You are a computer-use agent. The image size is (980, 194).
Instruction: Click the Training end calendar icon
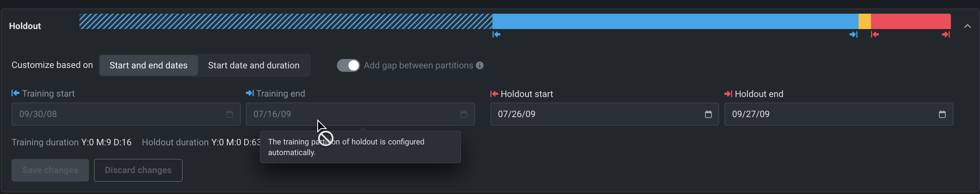464,114
